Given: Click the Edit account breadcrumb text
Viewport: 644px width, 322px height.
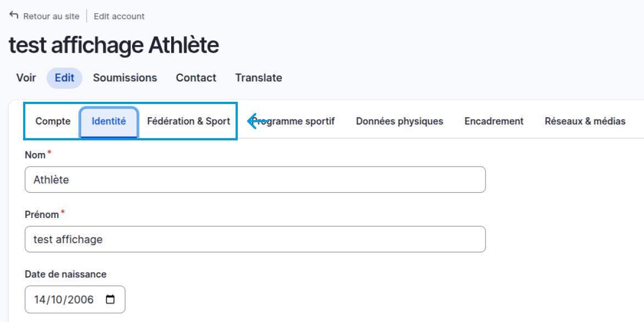Looking at the screenshot, I should (x=119, y=16).
